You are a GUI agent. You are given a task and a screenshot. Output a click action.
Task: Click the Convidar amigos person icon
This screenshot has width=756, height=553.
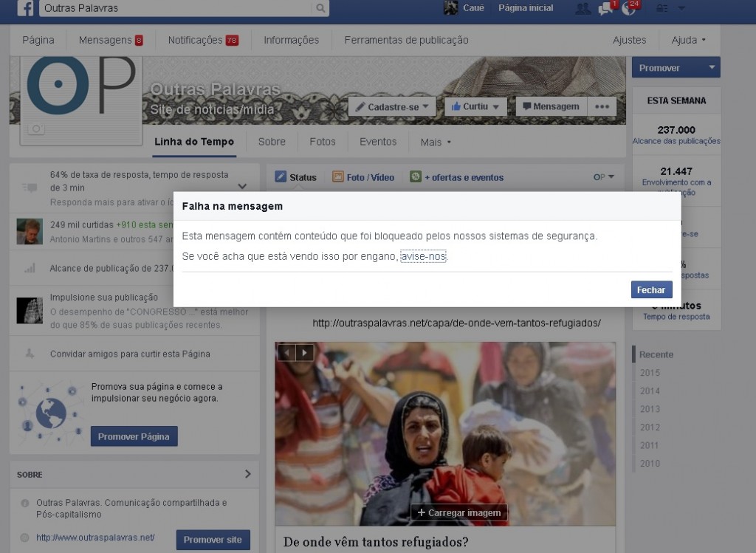30,354
